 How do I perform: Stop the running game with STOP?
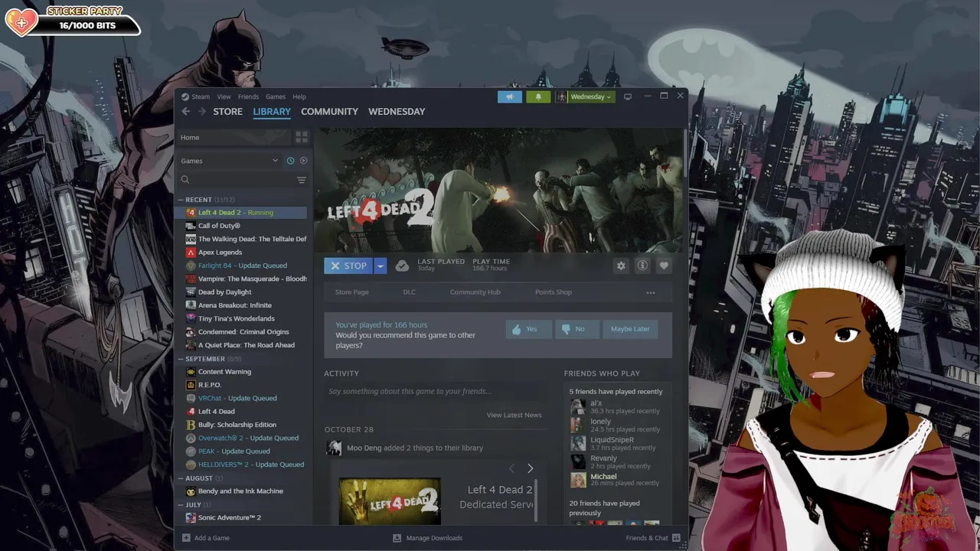348,266
